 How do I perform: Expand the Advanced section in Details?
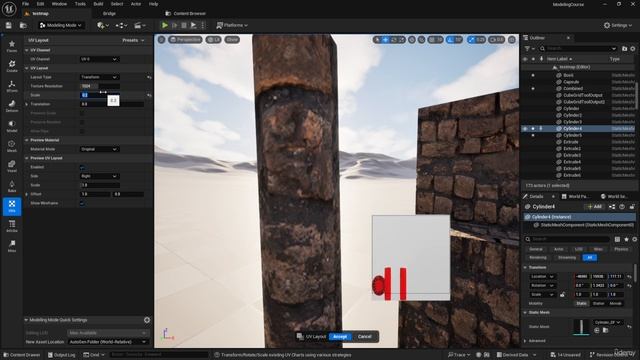(x=525, y=341)
